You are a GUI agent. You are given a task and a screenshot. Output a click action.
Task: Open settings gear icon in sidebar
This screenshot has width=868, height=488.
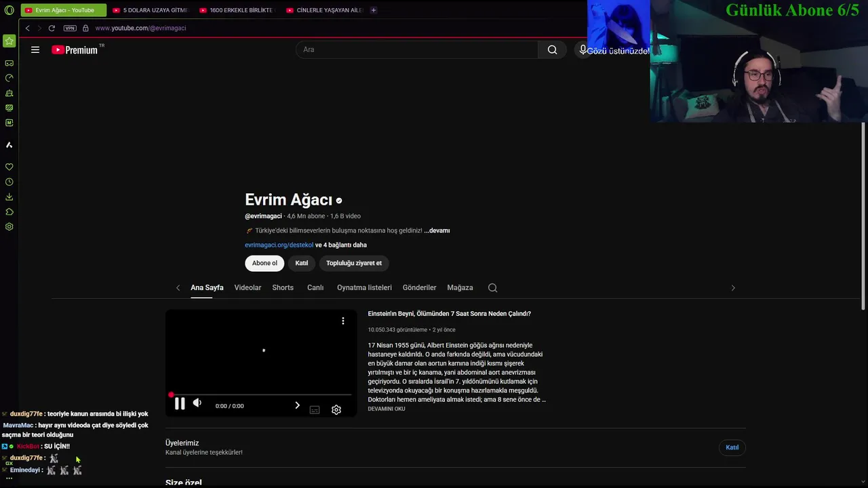pos(9,226)
